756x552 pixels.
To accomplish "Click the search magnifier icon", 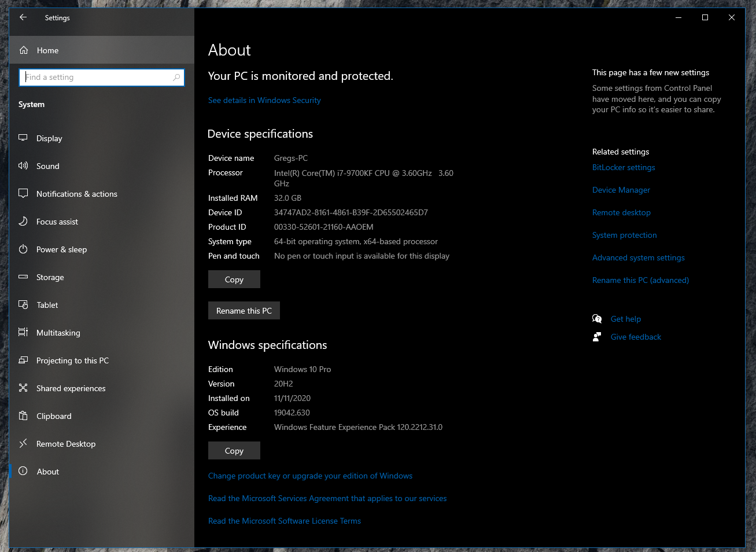I will click(176, 77).
